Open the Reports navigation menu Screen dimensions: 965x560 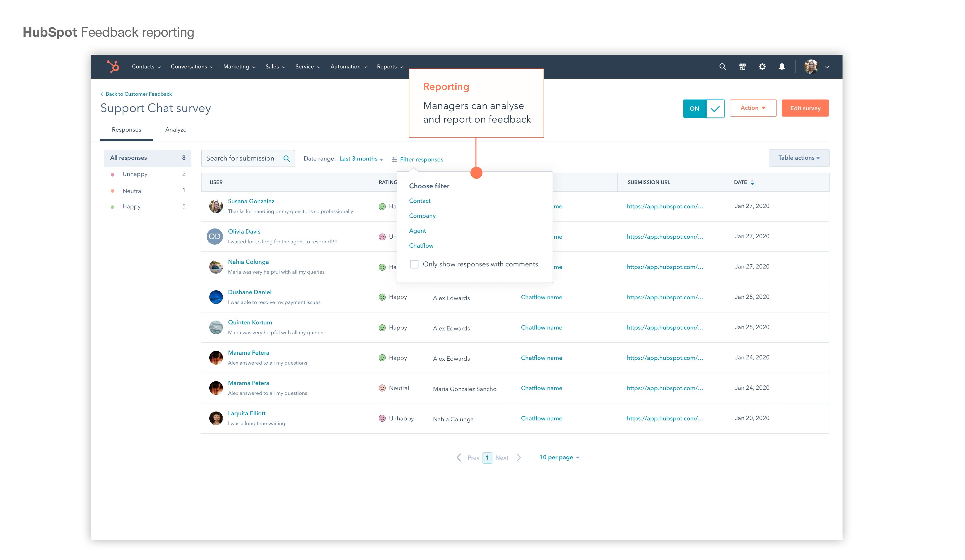tap(390, 67)
